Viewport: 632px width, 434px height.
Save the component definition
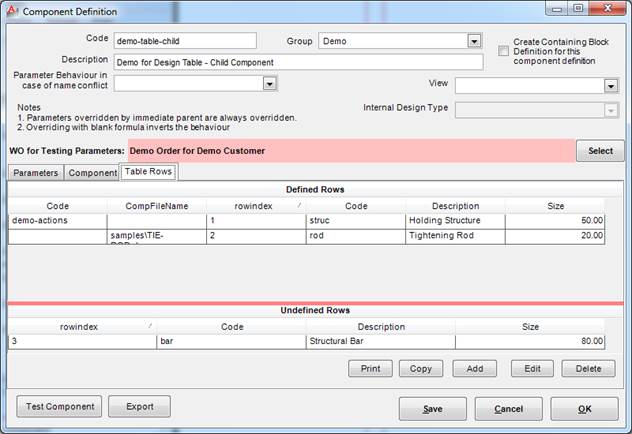[x=432, y=408]
